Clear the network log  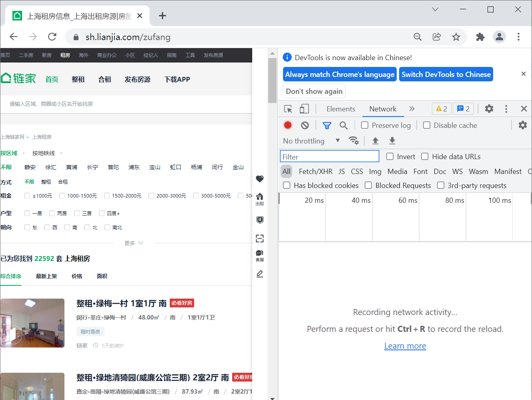click(305, 125)
